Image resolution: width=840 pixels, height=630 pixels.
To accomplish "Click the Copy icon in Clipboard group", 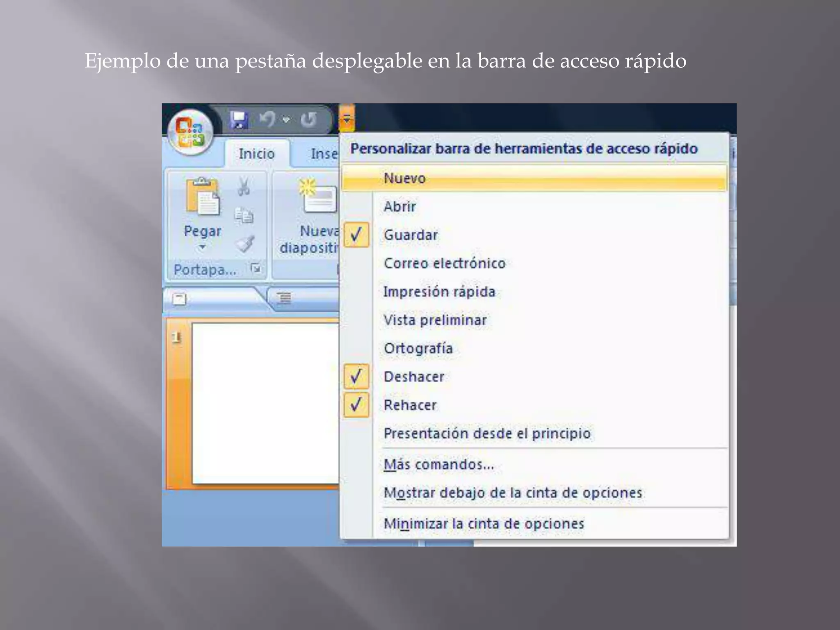I will pyautogui.click(x=244, y=215).
